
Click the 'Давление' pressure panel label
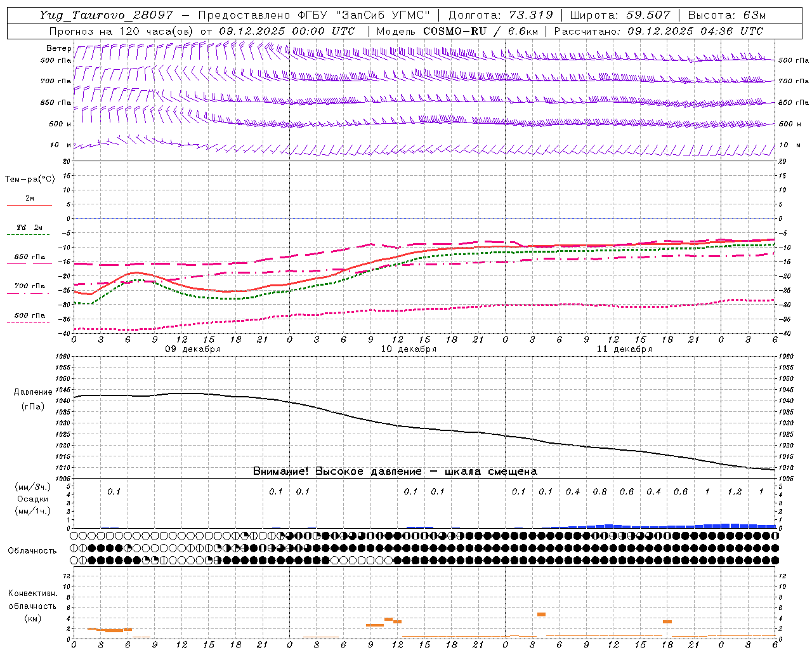(x=33, y=392)
